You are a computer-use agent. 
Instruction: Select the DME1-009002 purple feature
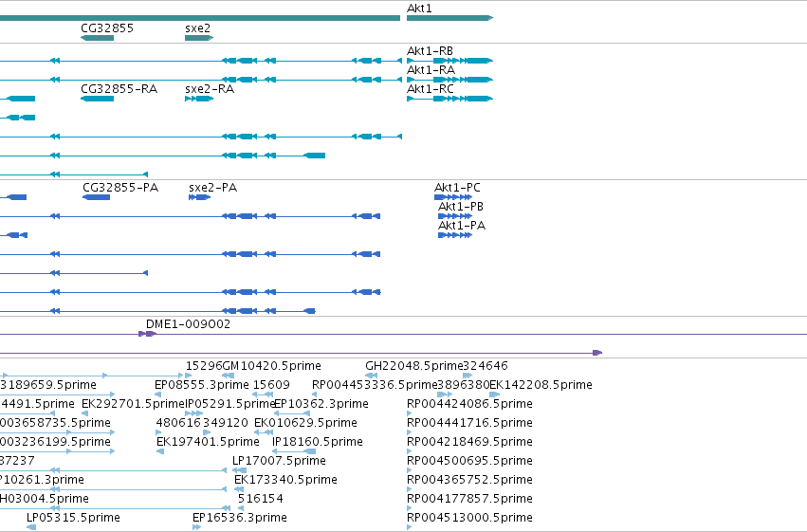click(148, 334)
